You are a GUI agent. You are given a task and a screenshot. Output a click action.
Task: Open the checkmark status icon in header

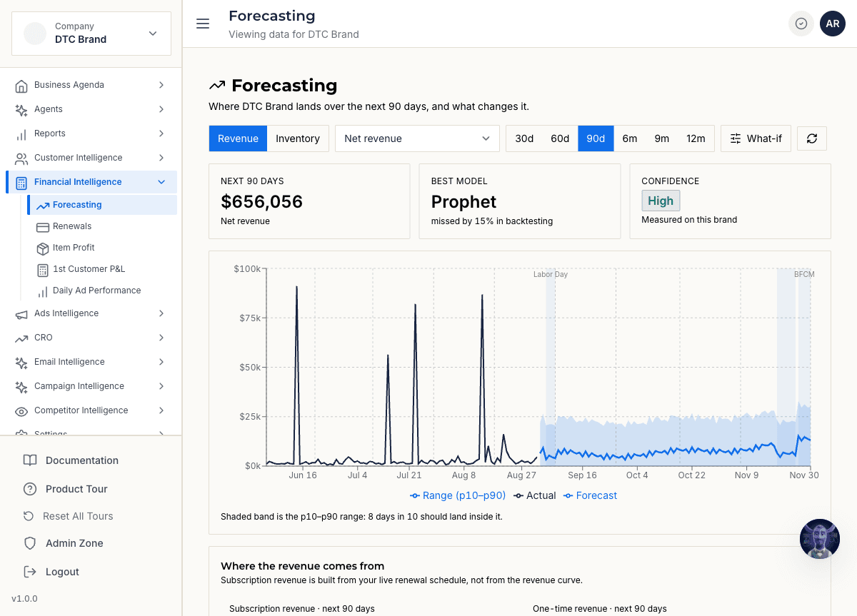[x=801, y=24]
